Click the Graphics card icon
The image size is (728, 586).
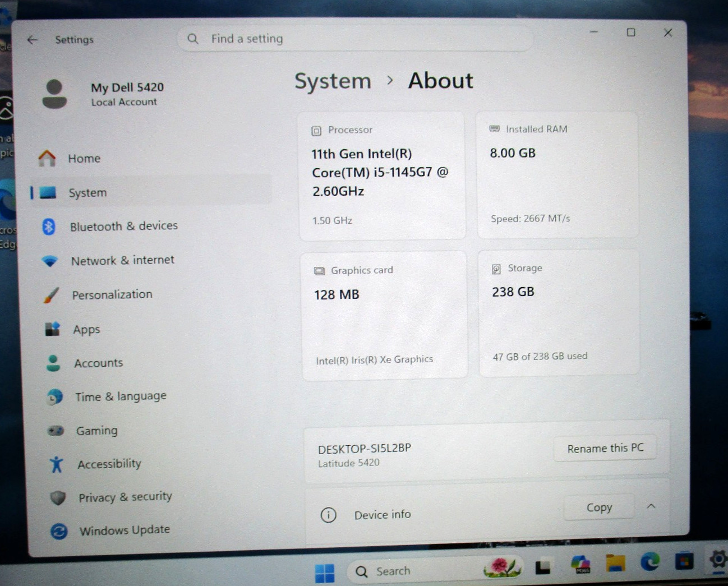tap(319, 271)
